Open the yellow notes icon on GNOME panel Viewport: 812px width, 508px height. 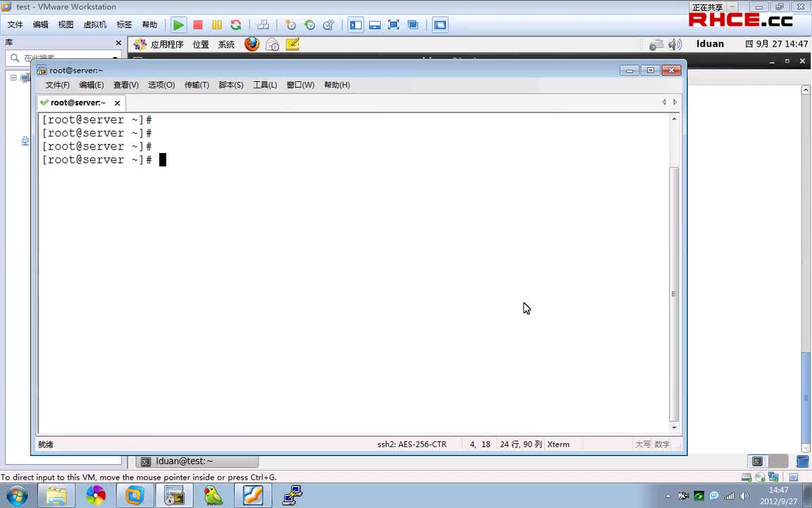(293, 44)
